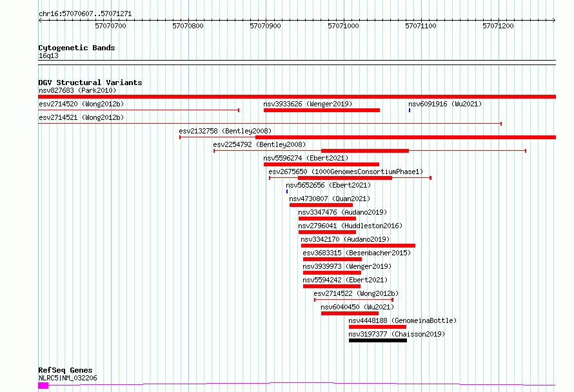Screen dimensions: 574x392
Task: Select the esv2132758 (Bentley2008) label
Action: point(225,131)
